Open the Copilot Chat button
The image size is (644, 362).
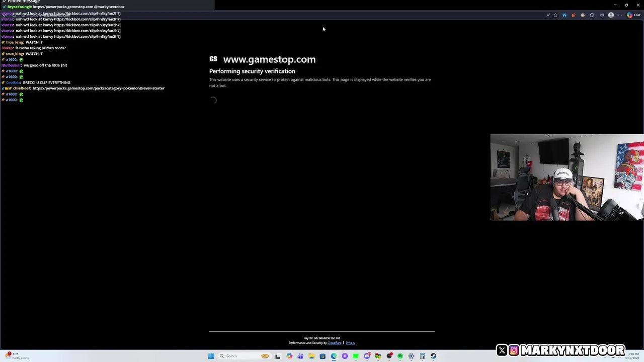(633, 15)
